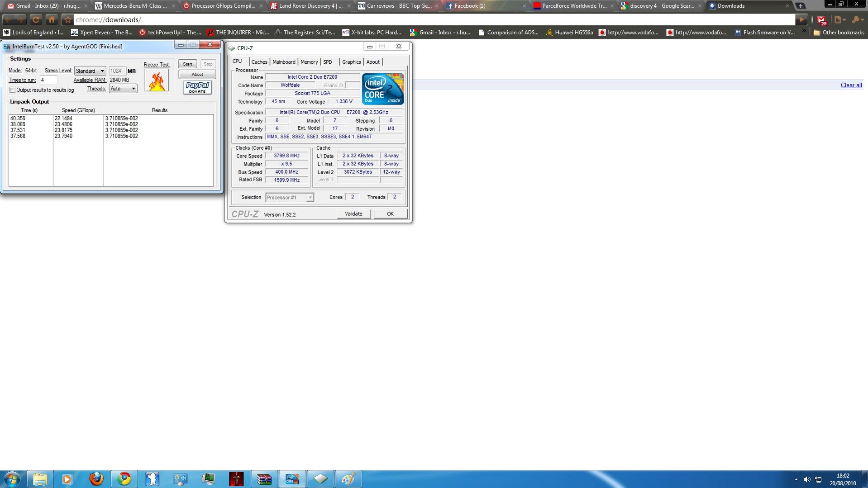Switch to Google Chrome in the taskbar
This screenshot has width=868, height=488.
(x=124, y=479)
